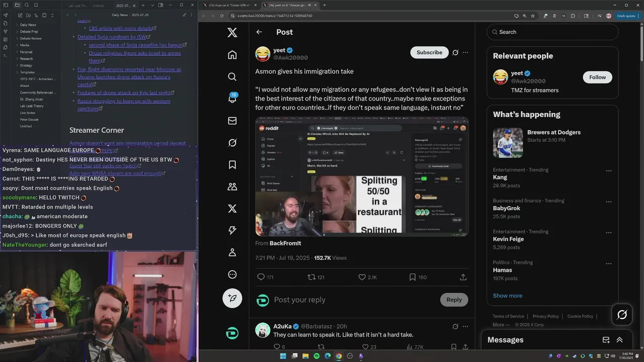Open options for Kang trending item
Screen dimensions: 644x362
tap(609, 171)
